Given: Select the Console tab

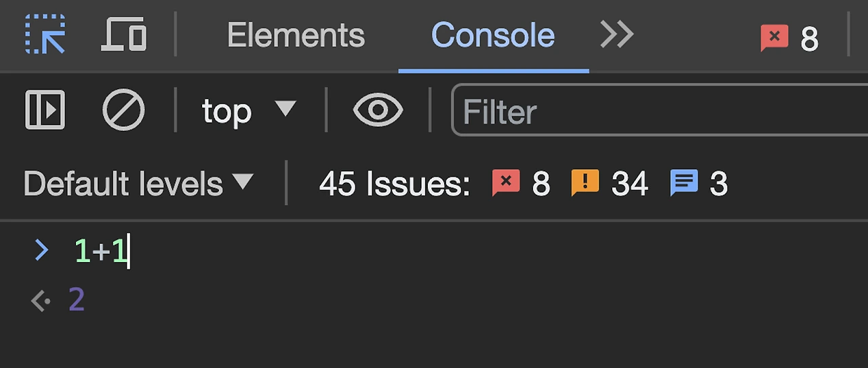Looking at the screenshot, I should [493, 35].
